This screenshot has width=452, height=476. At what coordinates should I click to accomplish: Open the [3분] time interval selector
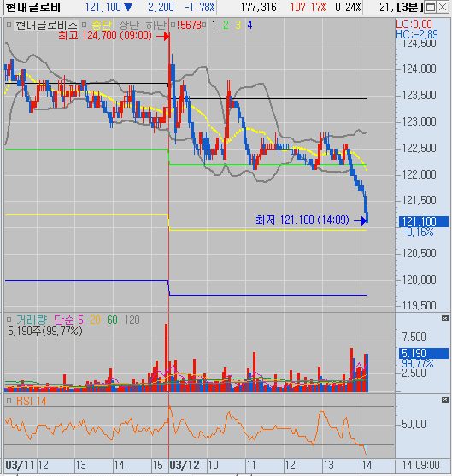pos(410,7)
